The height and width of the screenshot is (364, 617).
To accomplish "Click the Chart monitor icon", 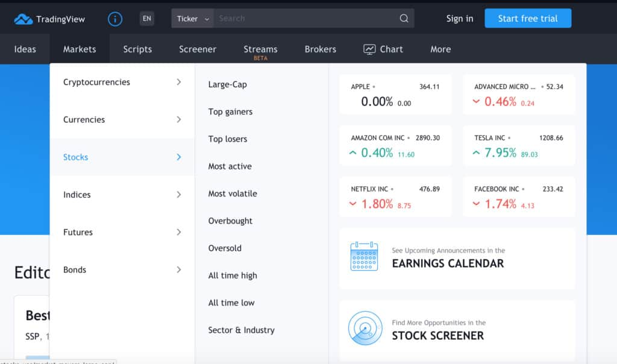I will [x=369, y=49].
